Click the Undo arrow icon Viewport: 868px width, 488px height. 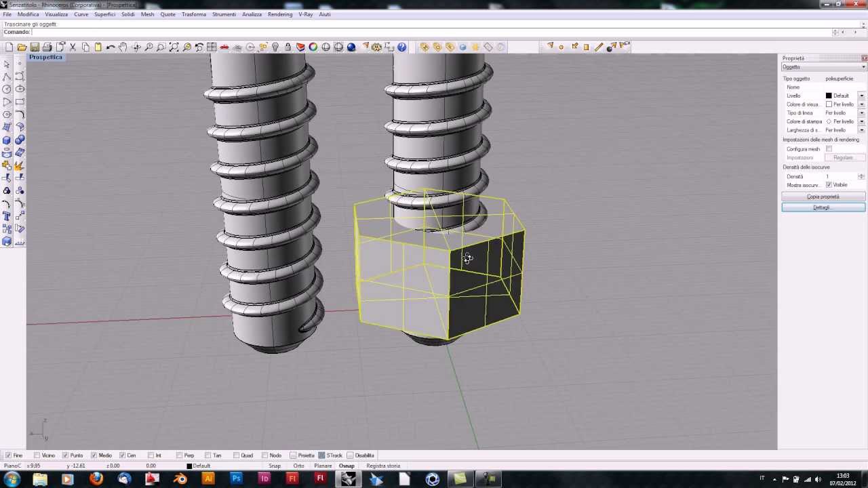[111, 47]
